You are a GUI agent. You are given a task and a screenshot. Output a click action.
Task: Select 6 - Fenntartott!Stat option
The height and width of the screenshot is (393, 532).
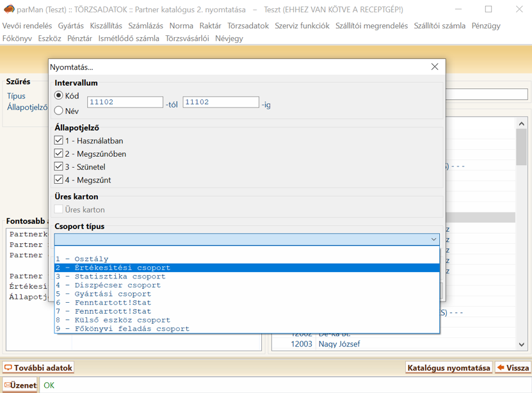pos(247,303)
